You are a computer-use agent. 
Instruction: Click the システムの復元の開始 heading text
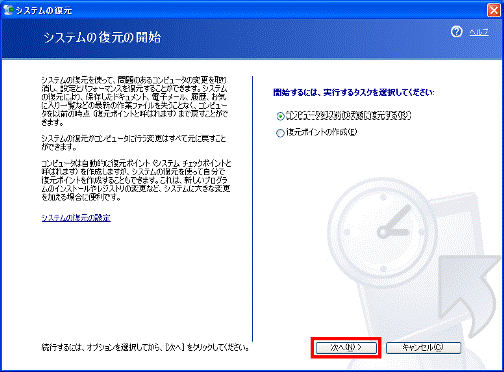point(102,37)
